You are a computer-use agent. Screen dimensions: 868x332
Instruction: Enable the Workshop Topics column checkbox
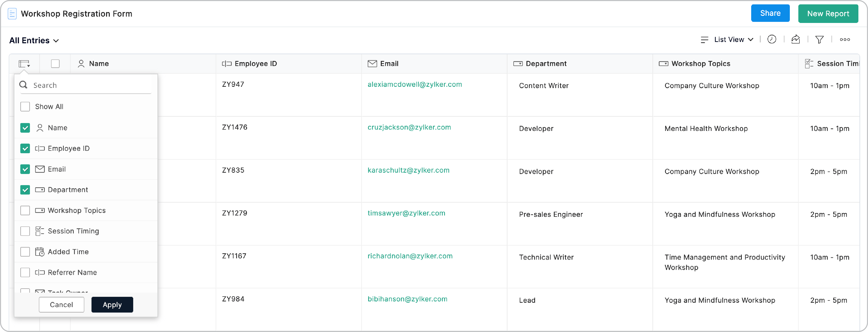pyautogui.click(x=25, y=210)
